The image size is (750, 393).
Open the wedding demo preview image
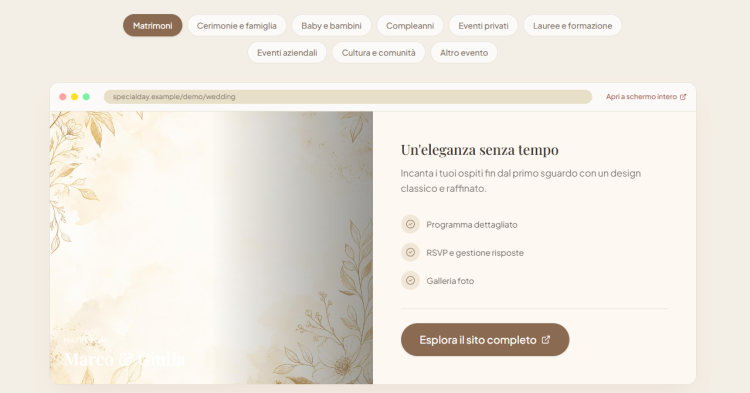click(211, 248)
